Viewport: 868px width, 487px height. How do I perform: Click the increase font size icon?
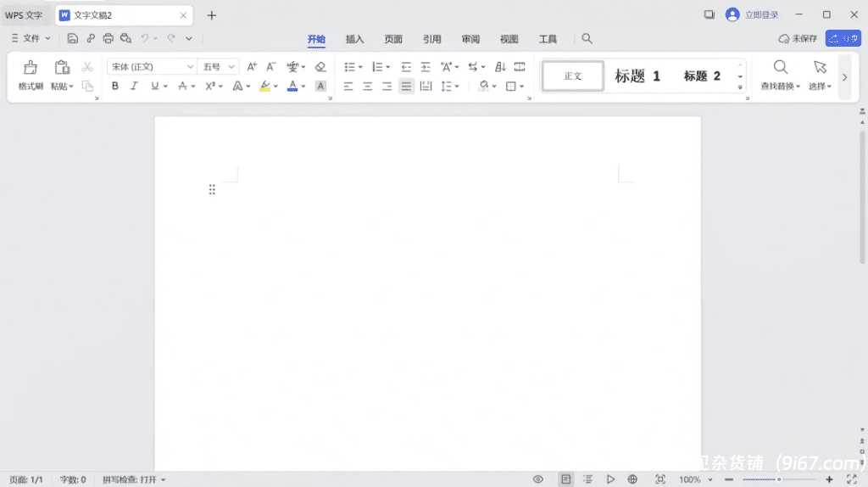252,67
